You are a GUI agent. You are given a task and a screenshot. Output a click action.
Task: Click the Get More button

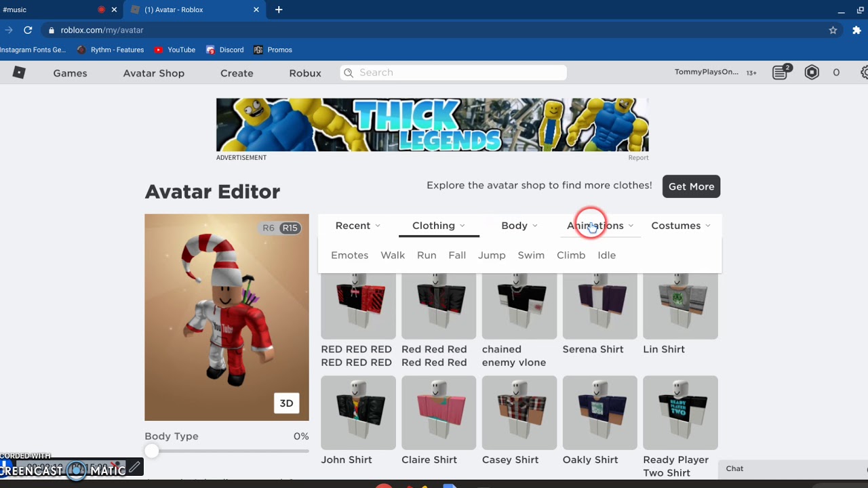coord(691,186)
